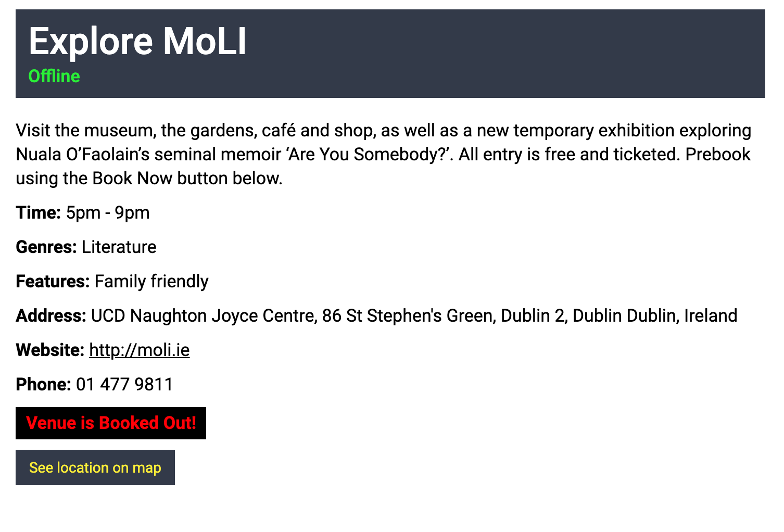The width and height of the screenshot is (784, 532).
Task: Click the Website label
Action: [50, 350]
